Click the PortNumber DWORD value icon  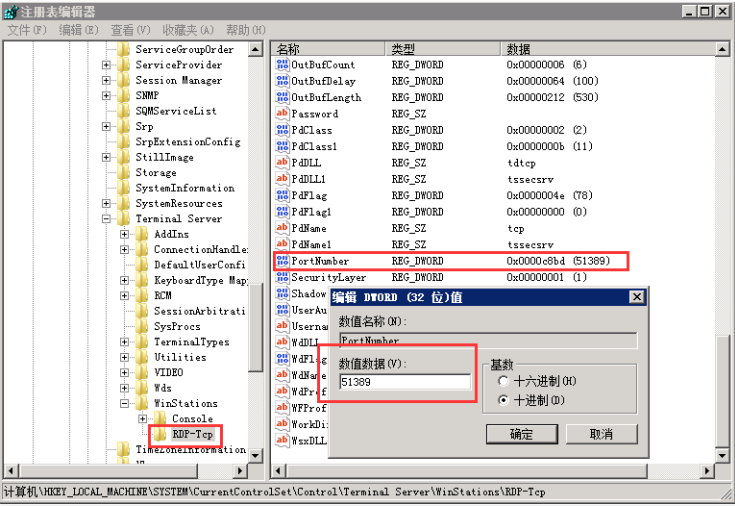282,261
